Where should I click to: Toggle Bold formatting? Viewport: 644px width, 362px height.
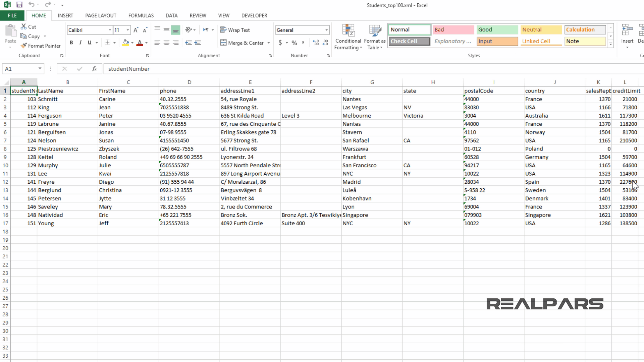pyautogui.click(x=71, y=43)
